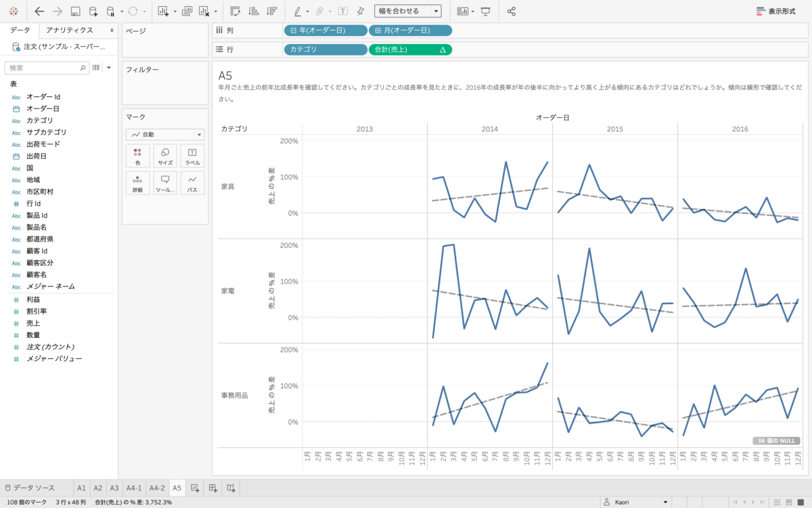Select the 出荷モード field
The width and height of the screenshot is (812, 508).
pos(43,144)
